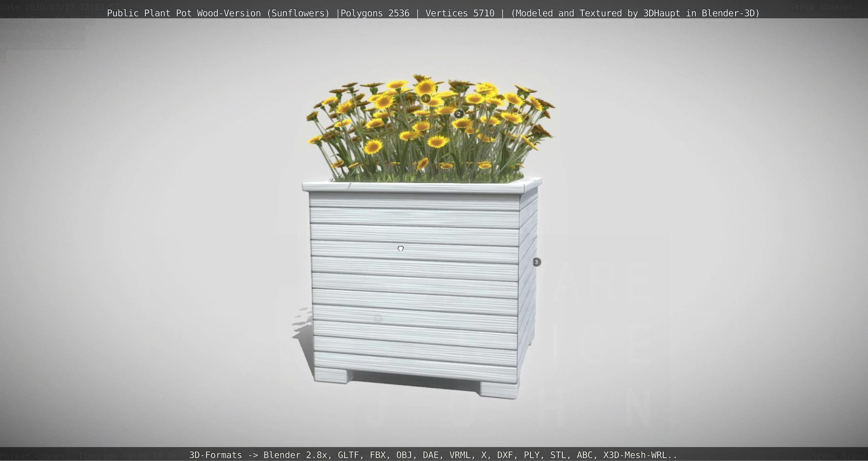Click "(Modeled and Textured by 3DHaupt in Blender-3D)"

635,13
